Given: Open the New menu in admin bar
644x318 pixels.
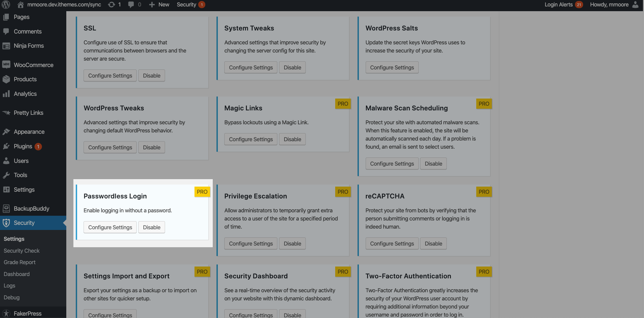Looking at the screenshot, I should 164,4.
